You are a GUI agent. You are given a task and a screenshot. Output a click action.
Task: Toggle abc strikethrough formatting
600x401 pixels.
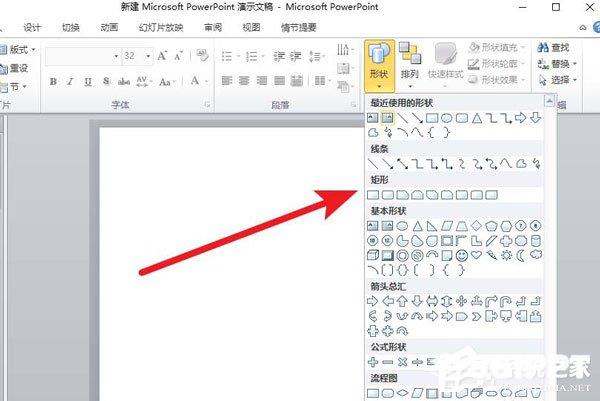point(124,82)
